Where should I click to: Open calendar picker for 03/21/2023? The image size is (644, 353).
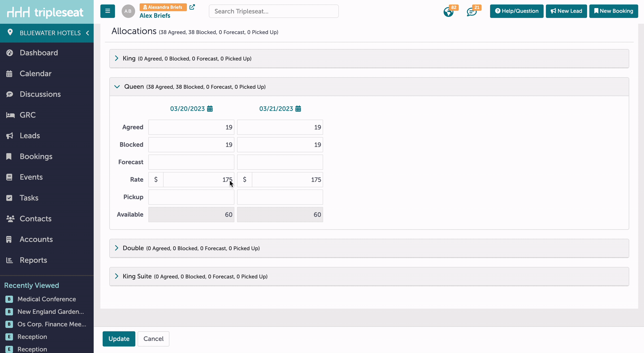298,109
